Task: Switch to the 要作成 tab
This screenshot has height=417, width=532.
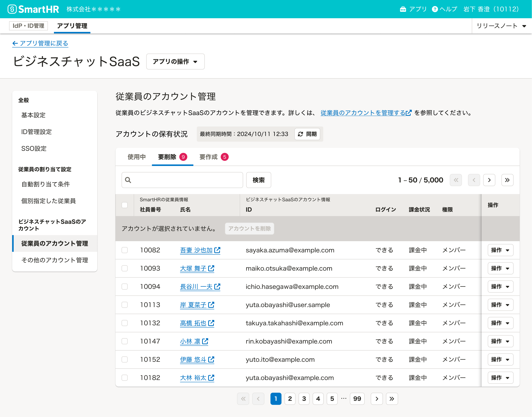Action: coord(214,157)
